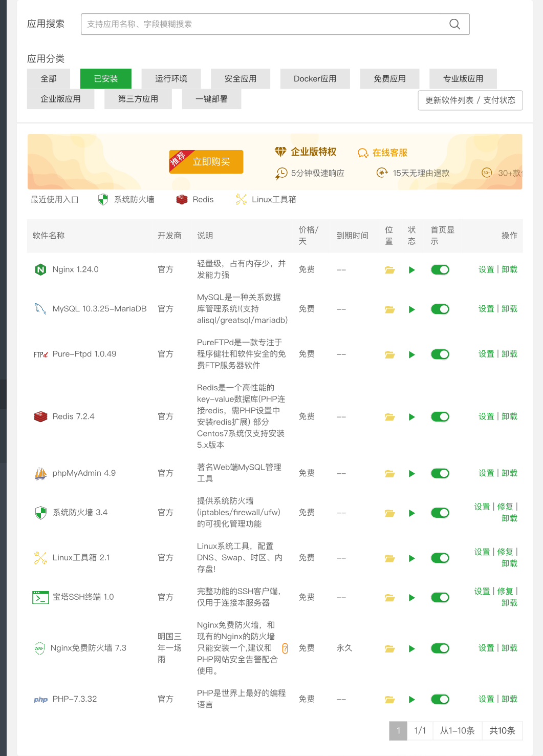Click the Redis 7.2.4 row cube icon
This screenshot has height=756, width=543.
click(x=40, y=416)
